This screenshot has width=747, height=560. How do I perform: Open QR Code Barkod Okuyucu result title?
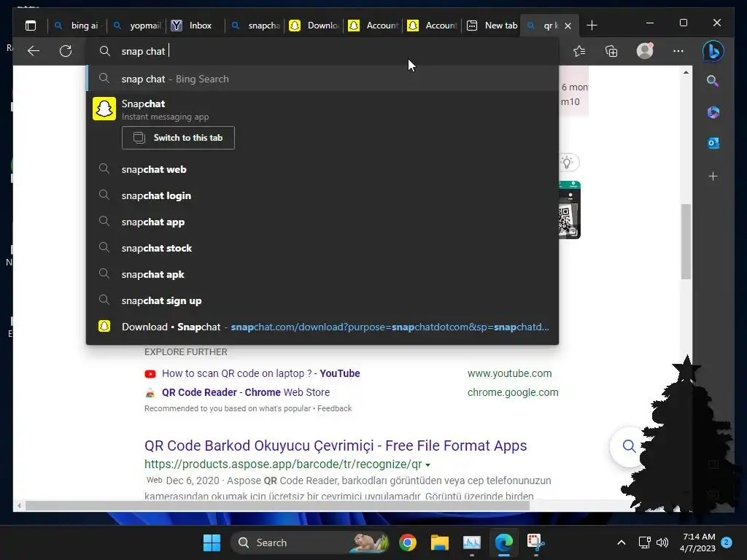click(x=336, y=446)
